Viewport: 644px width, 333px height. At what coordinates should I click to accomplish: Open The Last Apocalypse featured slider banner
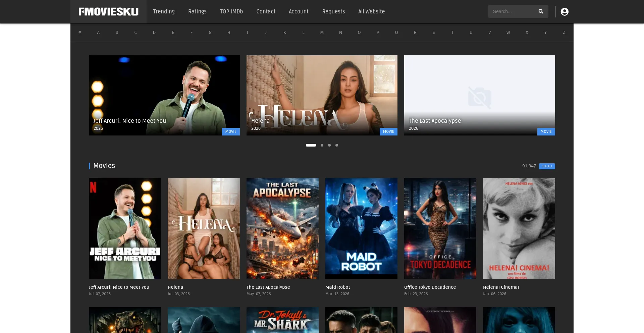tap(480, 95)
